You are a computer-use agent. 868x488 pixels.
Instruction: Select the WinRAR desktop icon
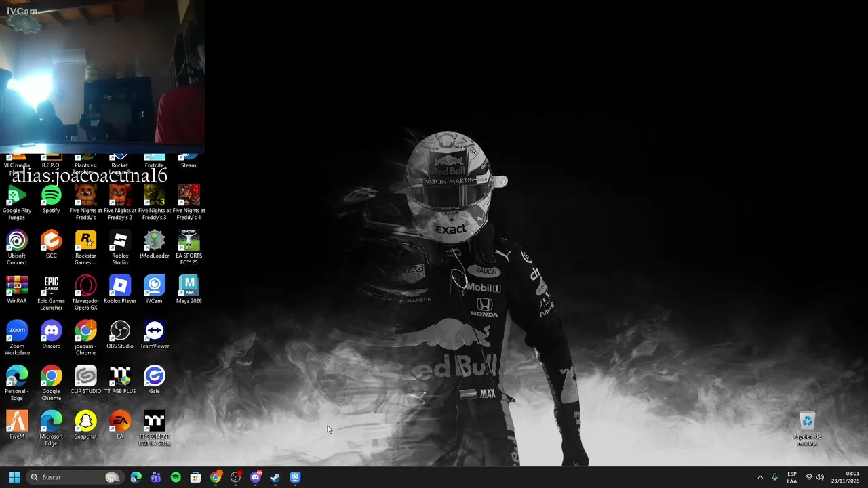17,290
